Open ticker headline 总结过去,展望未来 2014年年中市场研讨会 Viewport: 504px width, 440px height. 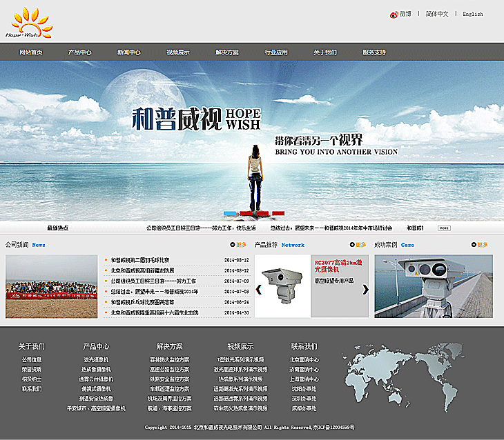331,228
